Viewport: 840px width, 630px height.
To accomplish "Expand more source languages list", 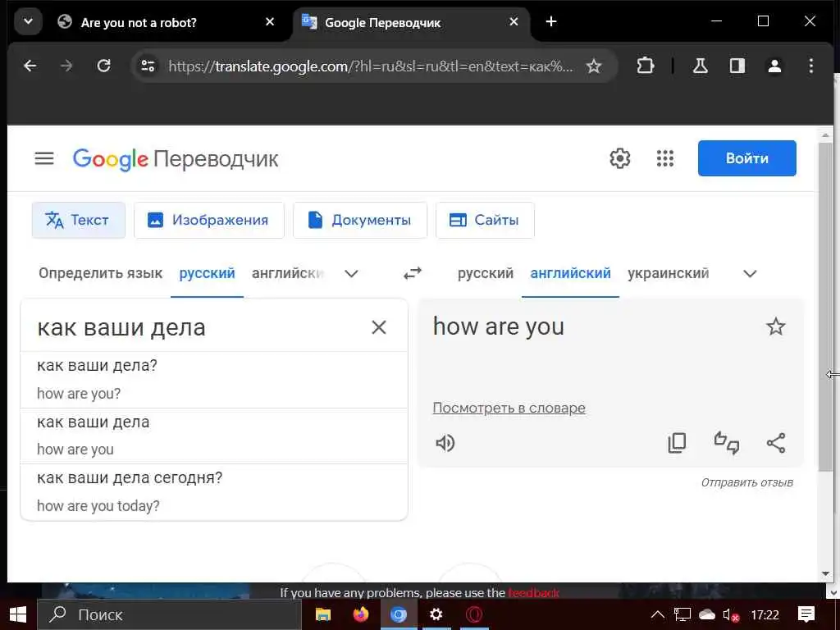I will 351,274.
